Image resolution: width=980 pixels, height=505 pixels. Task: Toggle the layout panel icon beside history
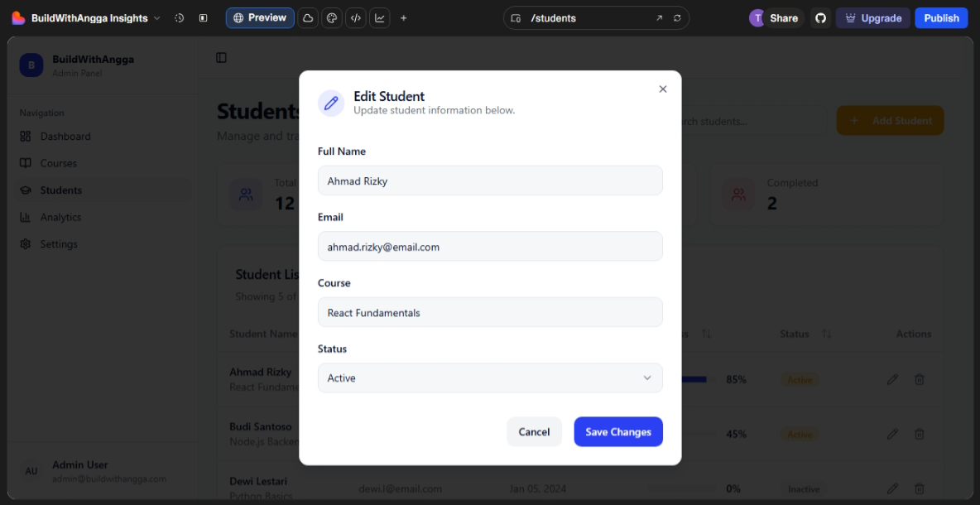coord(203,18)
